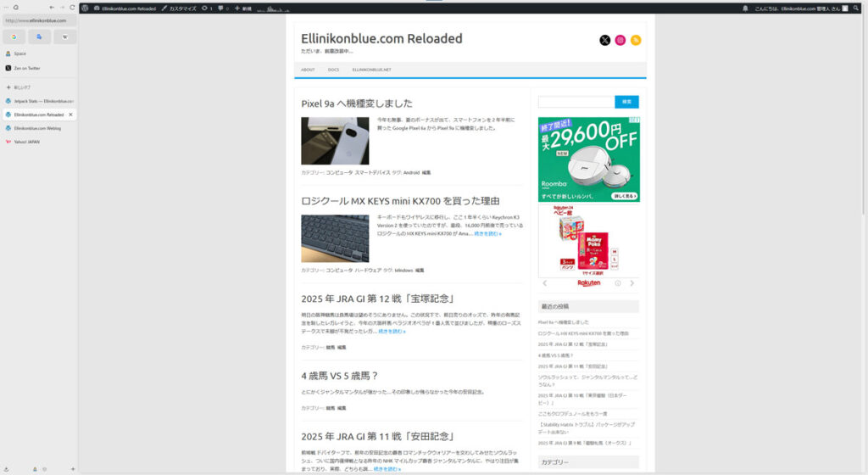Image resolution: width=868 pixels, height=475 pixels.
Task: Go to next Rakuten ad with right arrow
Action: (x=632, y=283)
